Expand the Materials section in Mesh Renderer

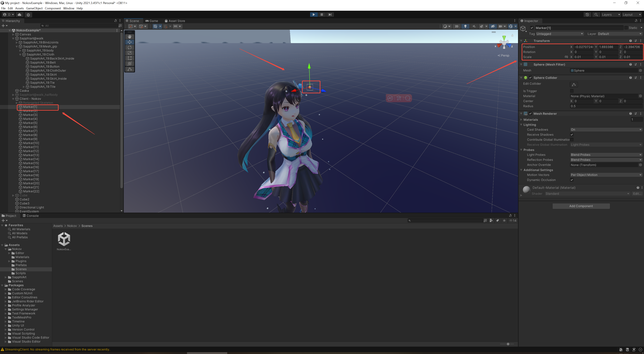pos(521,120)
